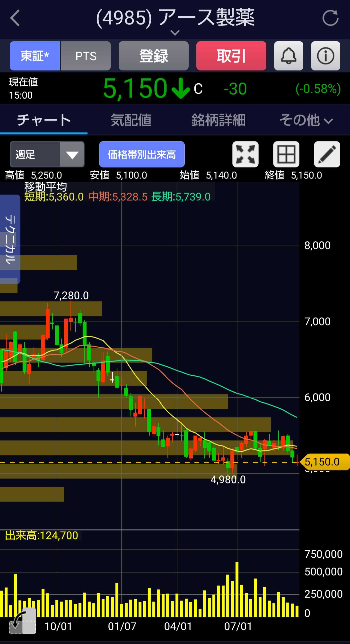This screenshot has width=350, height=644.
Task: Open the 気配値 tab
Action: pos(131,120)
